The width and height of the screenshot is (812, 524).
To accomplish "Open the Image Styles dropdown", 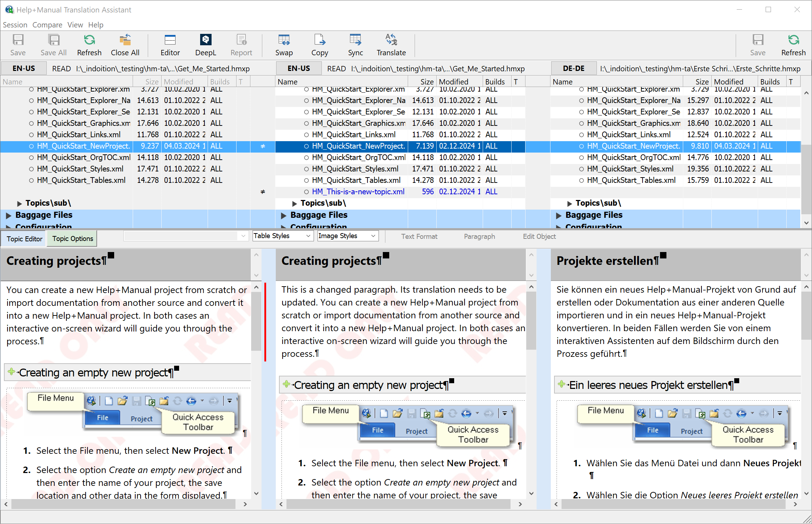I will [x=348, y=236].
